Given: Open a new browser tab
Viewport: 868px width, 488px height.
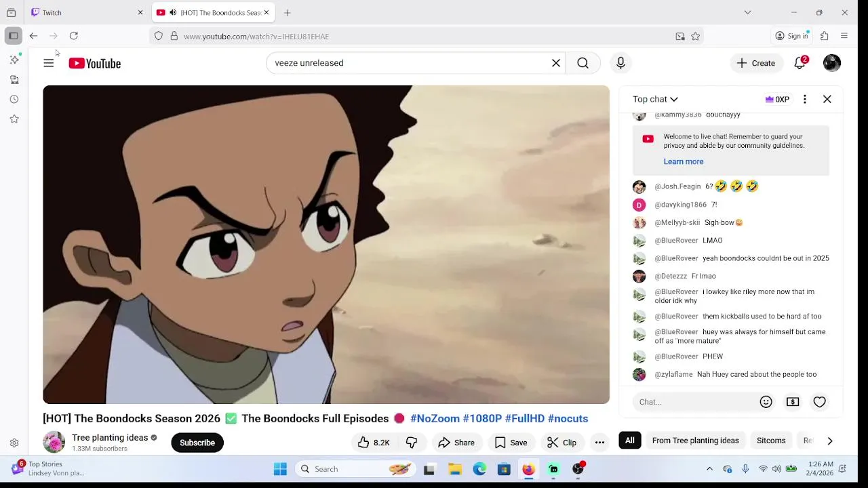Looking at the screenshot, I should coord(288,12).
